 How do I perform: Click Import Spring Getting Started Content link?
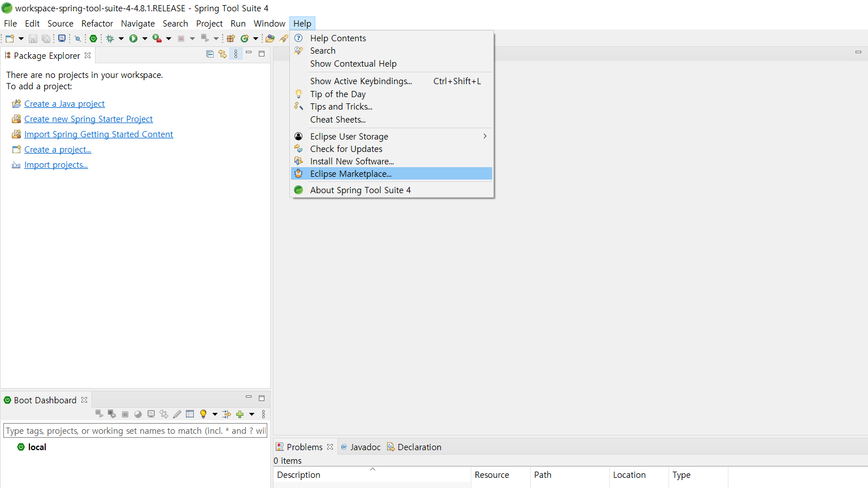point(98,134)
